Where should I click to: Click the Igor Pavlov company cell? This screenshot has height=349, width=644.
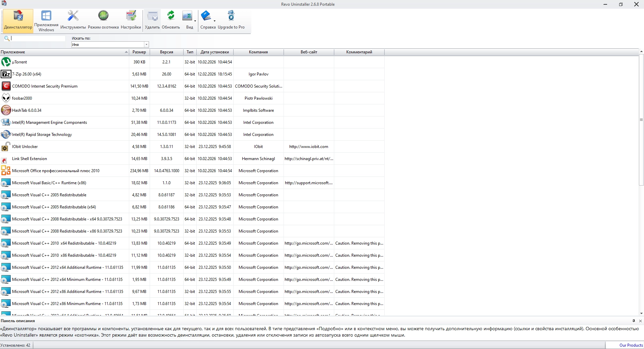tap(258, 74)
